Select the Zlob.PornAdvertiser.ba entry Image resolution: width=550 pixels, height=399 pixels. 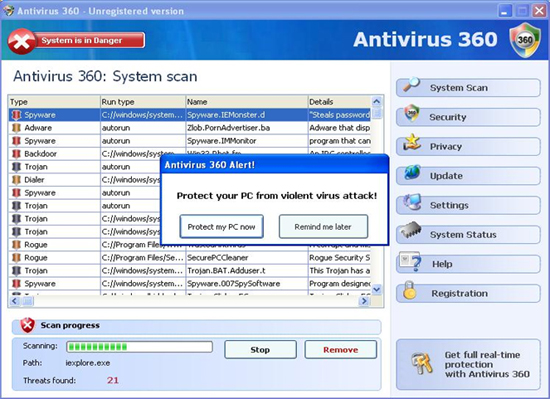point(229,128)
